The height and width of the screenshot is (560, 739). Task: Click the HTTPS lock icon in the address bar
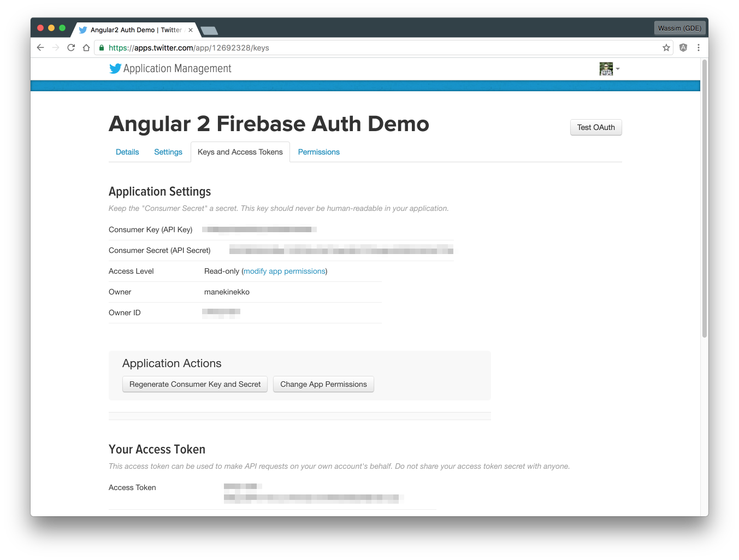(x=102, y=48)
